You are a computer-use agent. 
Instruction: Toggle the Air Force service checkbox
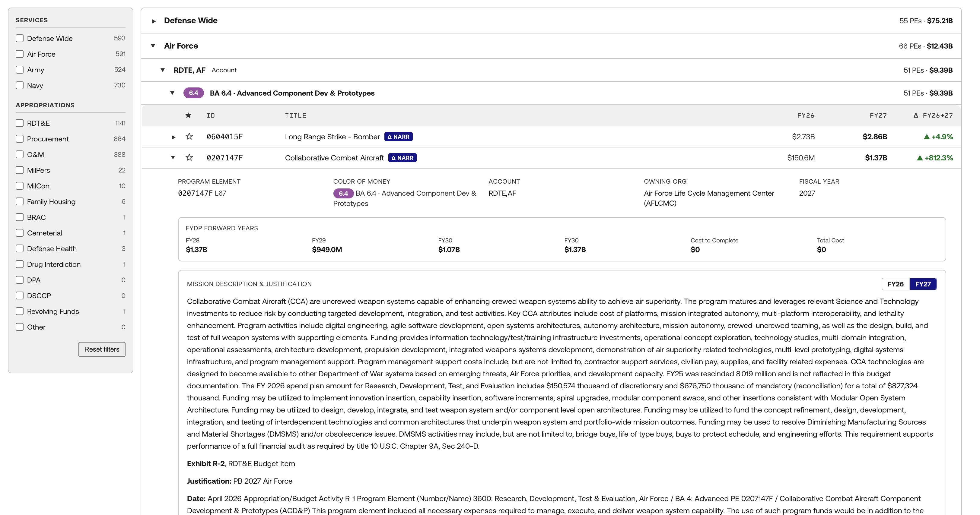[x=20, y=54]
